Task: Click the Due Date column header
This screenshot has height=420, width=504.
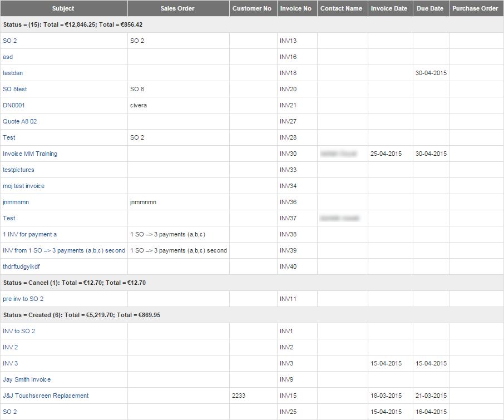Action: [430, 8]
